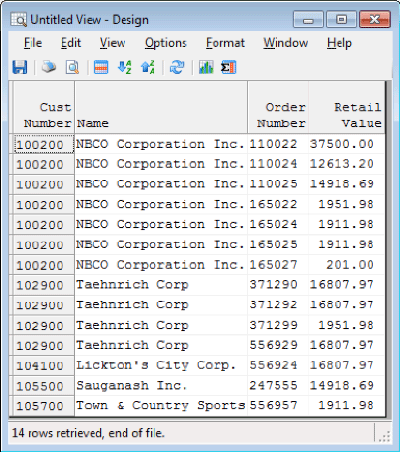Open the bar chart icon

[206, 67]
